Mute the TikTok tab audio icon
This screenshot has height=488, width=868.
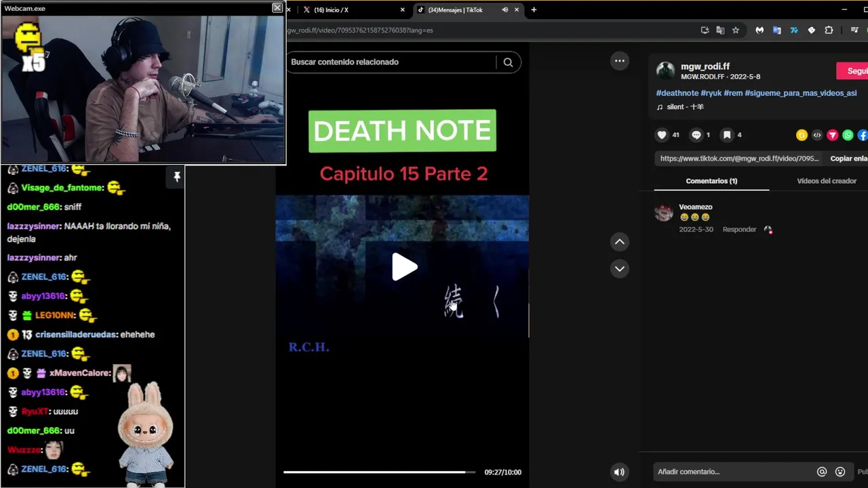point(505,9)
